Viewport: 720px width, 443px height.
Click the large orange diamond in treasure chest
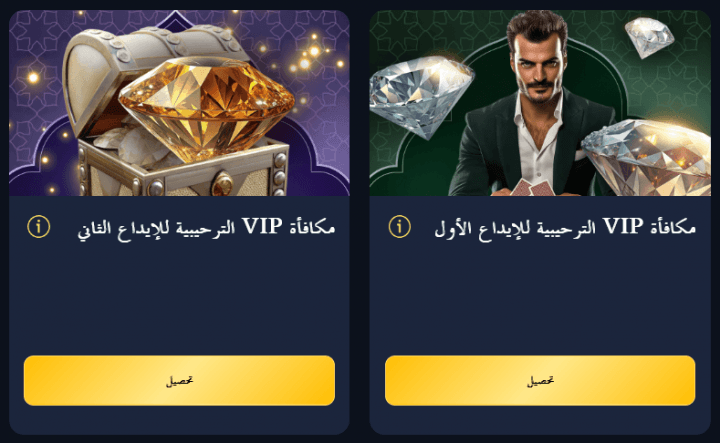pos(207,107)
